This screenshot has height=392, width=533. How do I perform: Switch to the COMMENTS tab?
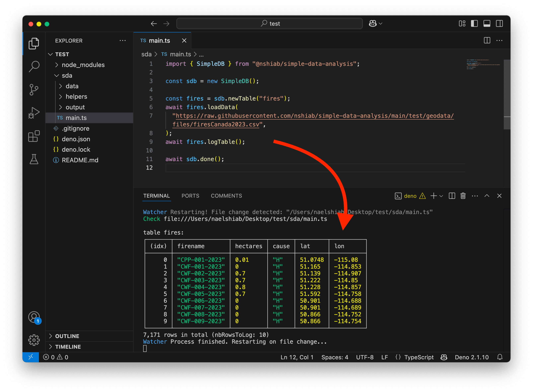[226, 196]
